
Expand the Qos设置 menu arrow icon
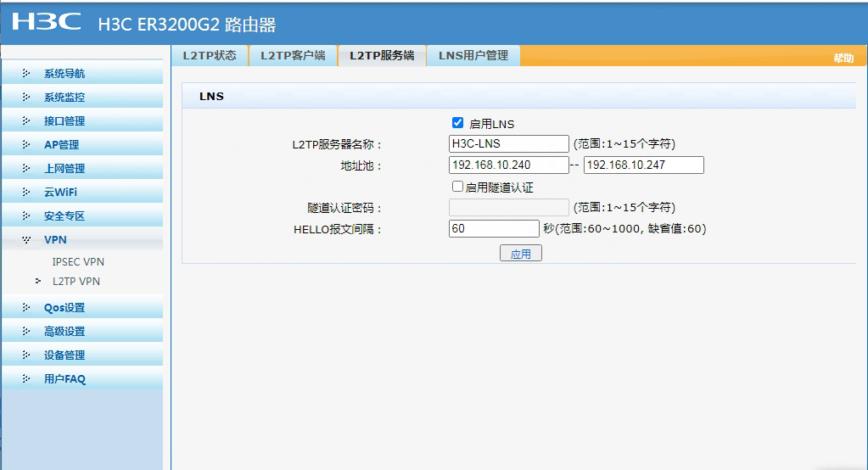click(26, 307)
